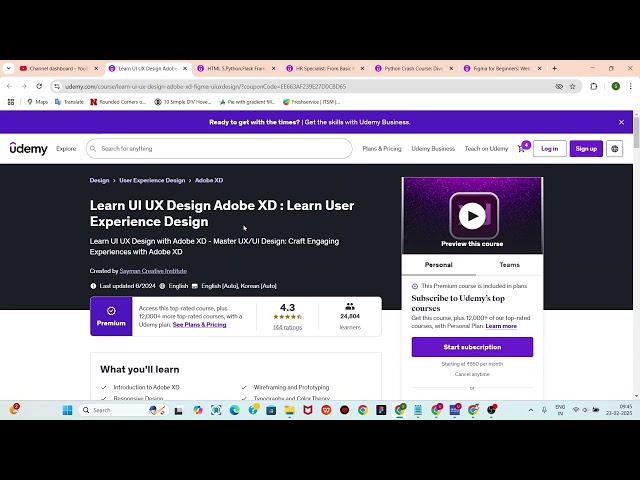Click the page's vertical scrollbar thumb
Viewport: 640px width, 480px height.
(x=636, y=132)
